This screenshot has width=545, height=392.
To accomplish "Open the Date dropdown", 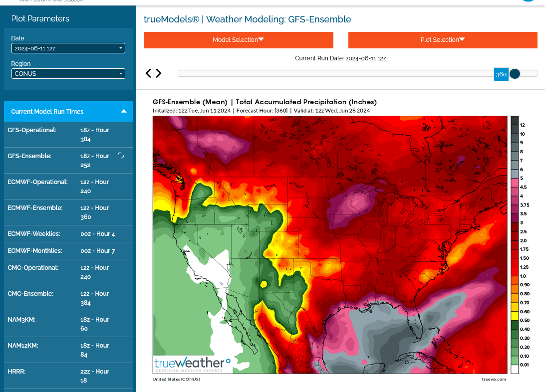I will (x=68, y=48).
